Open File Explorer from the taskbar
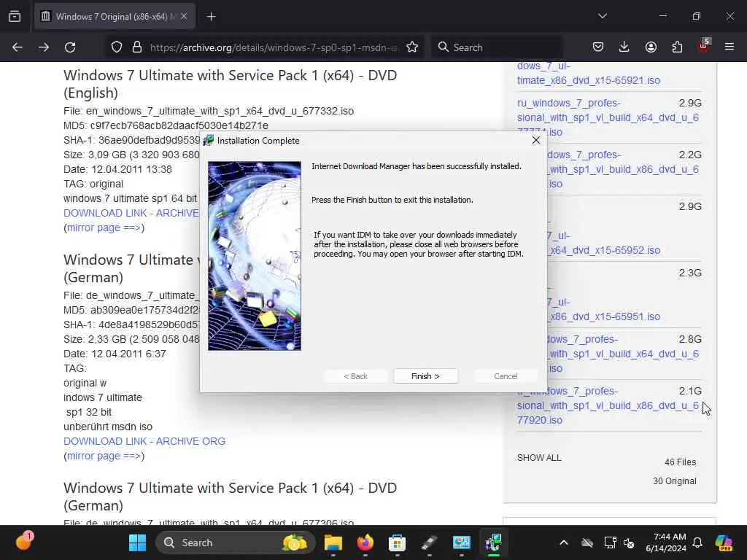Viewport: 747px width, 560px height. point(333,542)
